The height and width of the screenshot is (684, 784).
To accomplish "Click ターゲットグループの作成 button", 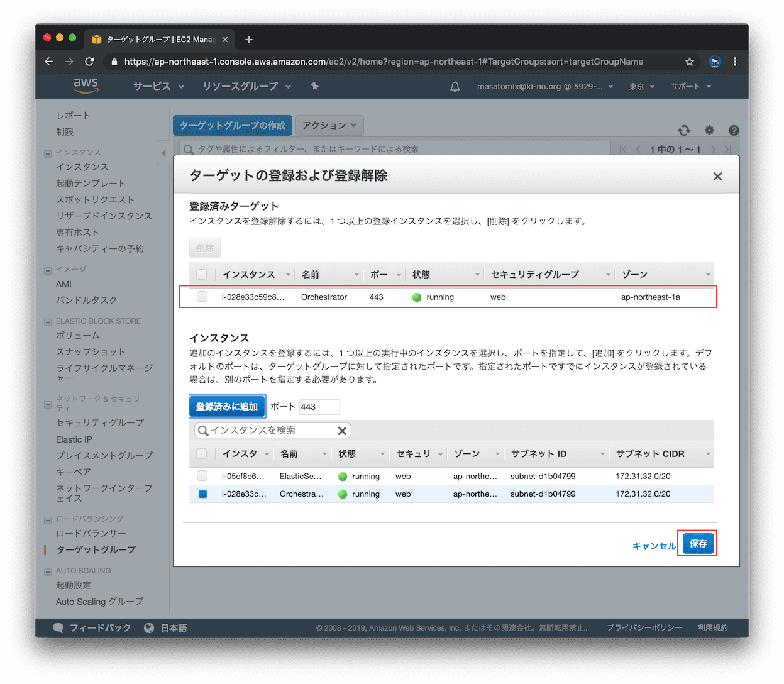I will click(x=233, y=126).
